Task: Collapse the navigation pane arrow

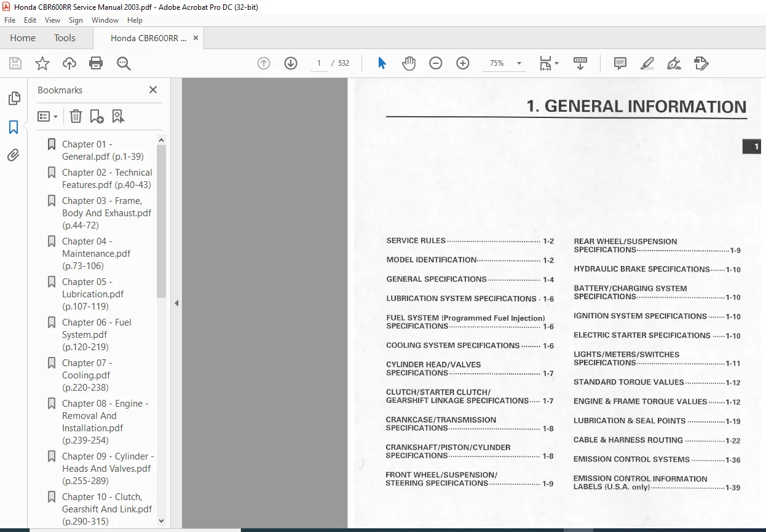Action: pyautogui.click(x=176, y=303)
